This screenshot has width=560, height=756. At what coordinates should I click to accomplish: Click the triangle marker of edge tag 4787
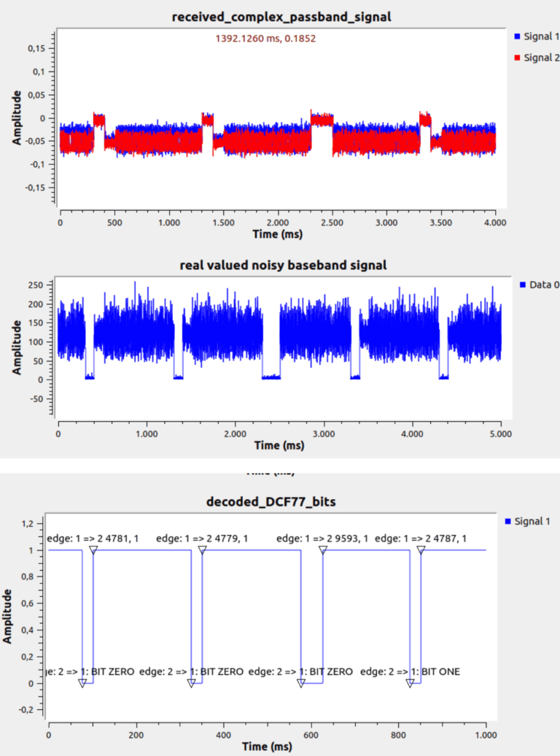coord(420,549)
